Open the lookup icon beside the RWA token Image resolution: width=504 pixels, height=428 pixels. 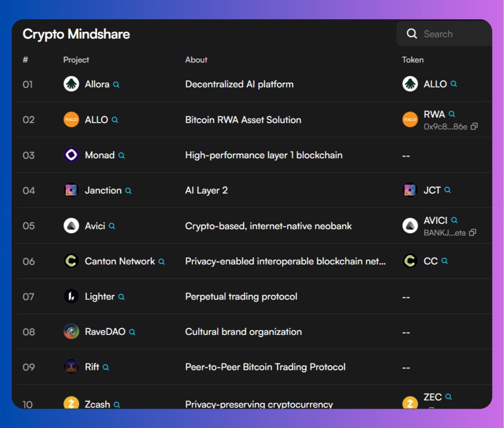[x=451, y=114]
